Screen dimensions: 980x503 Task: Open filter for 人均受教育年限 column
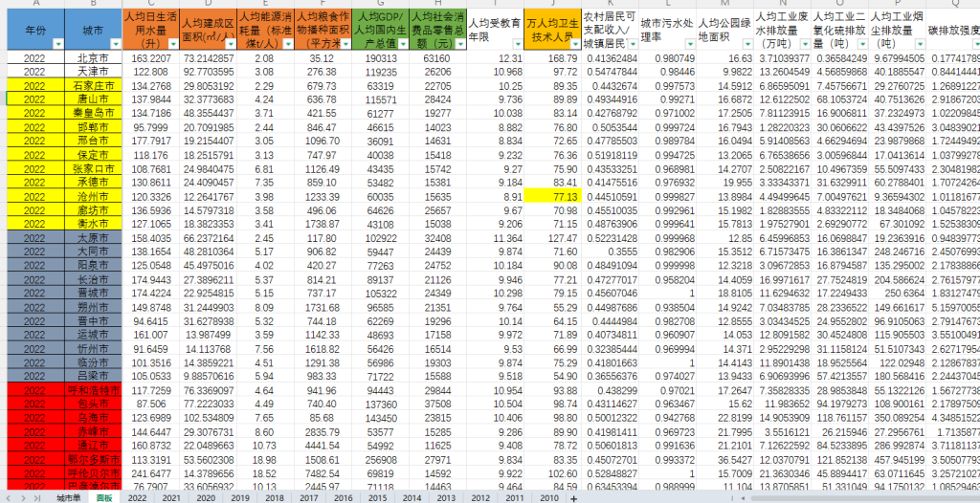[518, 44]
